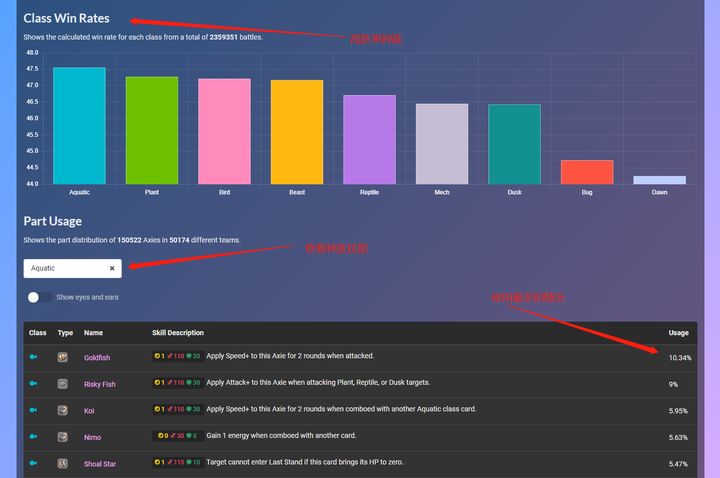Image resolution: width=720 pixels, height=478 pixels.
Task: Click the pink Bird bar in chart
Action: pos(224,131)
